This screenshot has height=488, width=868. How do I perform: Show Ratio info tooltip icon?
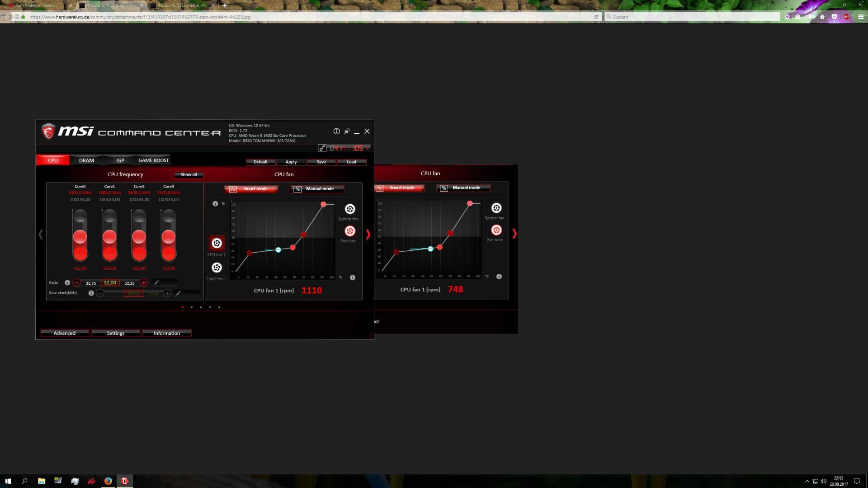coord(67,282)
